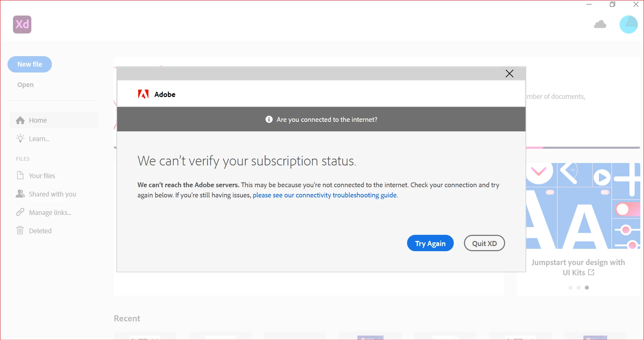Click the 'Are you connected to the internet?' banner text
644x340 pixels.
[327, 119]
